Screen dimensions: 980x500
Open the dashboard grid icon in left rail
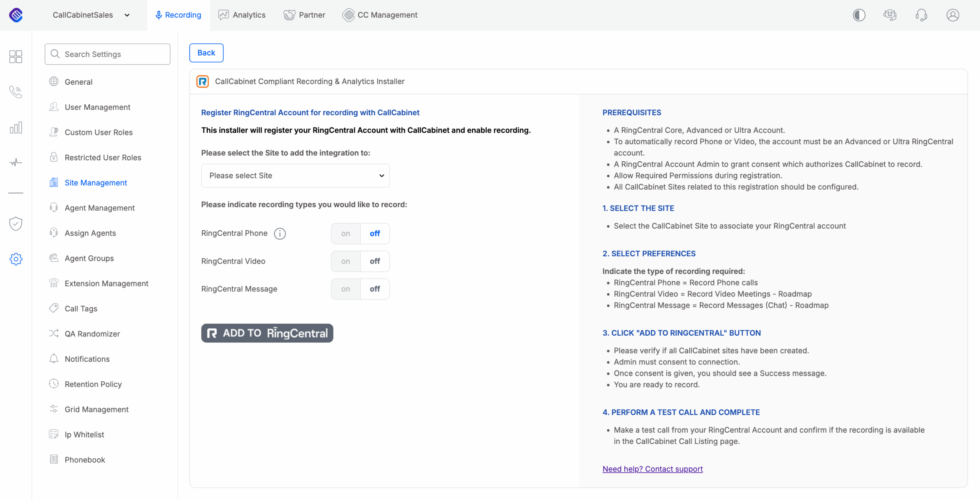point(16,57)
